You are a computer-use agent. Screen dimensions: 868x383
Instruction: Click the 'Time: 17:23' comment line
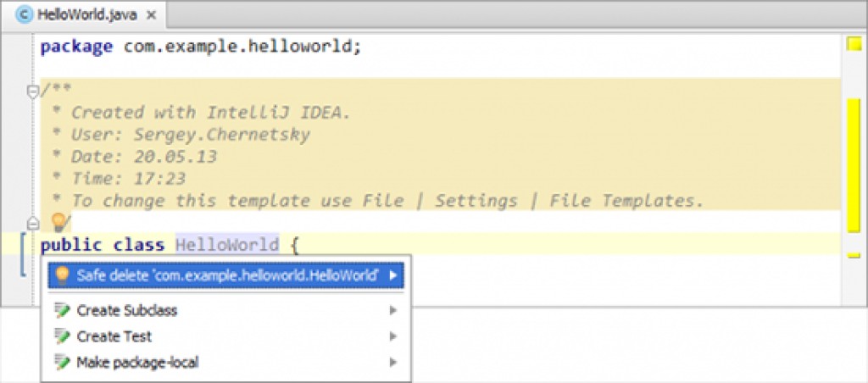pyautogui.click(x=128, y=179)
